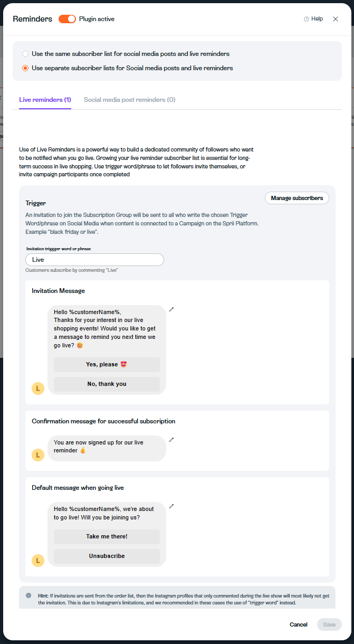The height and width of the screenshot is (644, 354).
Task: Click the Manage subscribers button
Action: click(297, 198)
